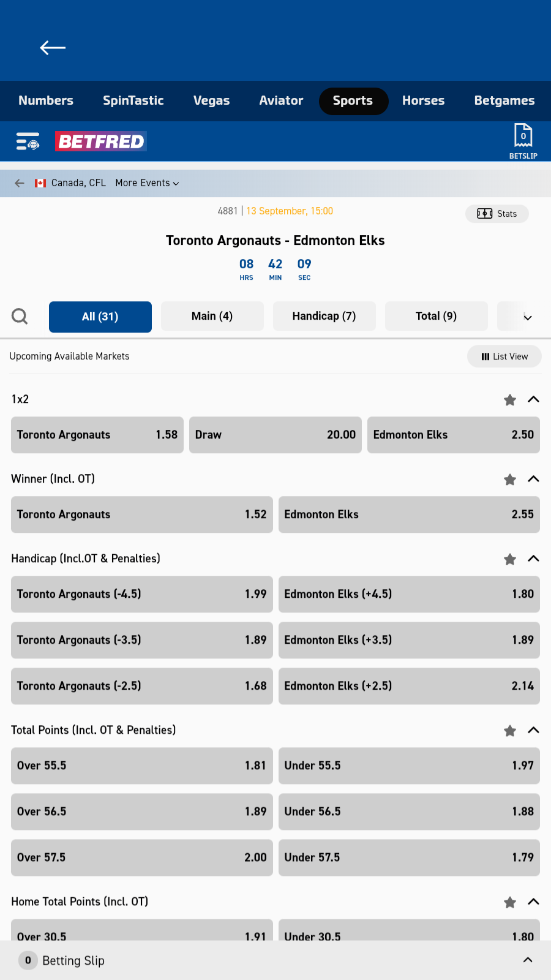Viewport: 551px width, 980px height.
Task: Star the Total Points market
Action: (510, 731)
